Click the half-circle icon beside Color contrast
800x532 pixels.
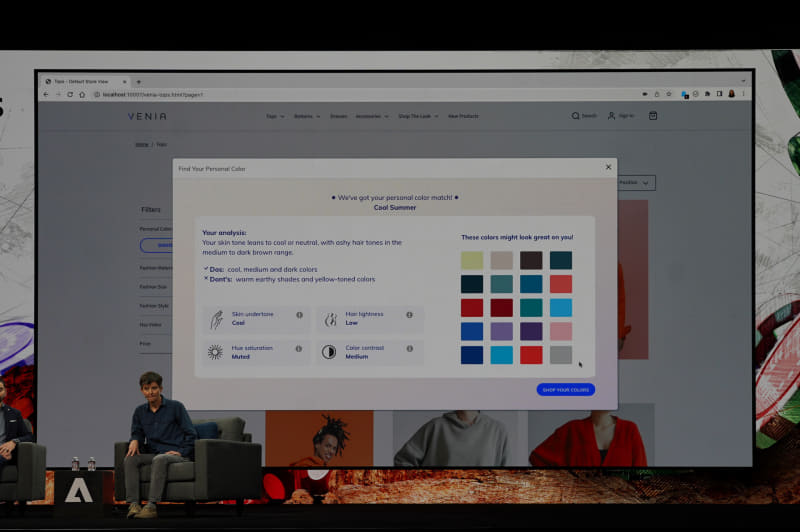329,352
